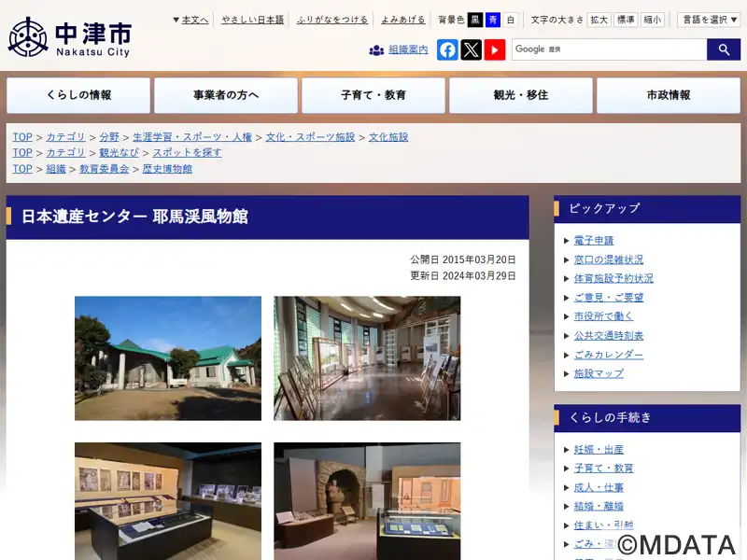Click the magnifier search button
This screenshot has width=747, height=560.
click(724, 49)
